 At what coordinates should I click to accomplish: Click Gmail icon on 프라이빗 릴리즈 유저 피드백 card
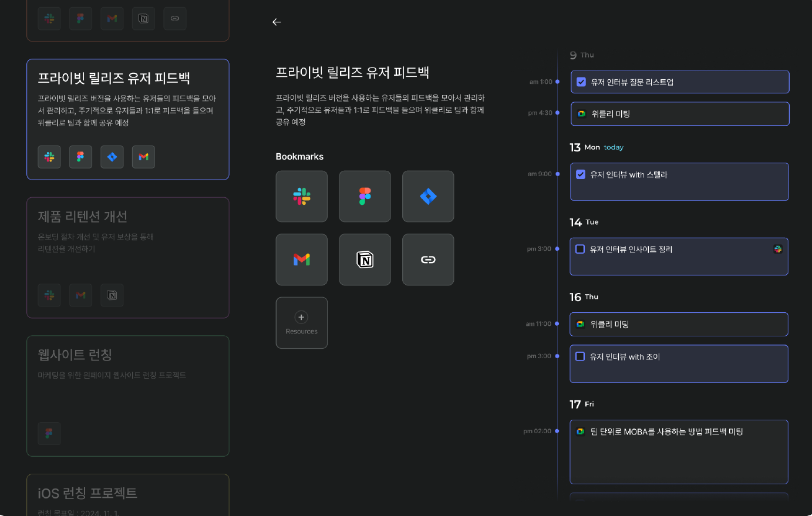(143, 157)
